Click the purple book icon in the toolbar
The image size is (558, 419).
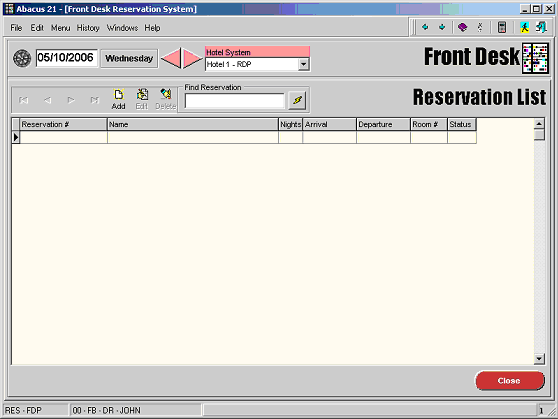462,27
